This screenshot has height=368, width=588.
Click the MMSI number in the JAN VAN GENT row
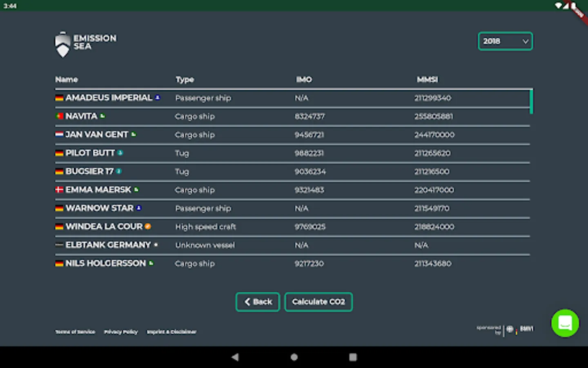point(434,135)
